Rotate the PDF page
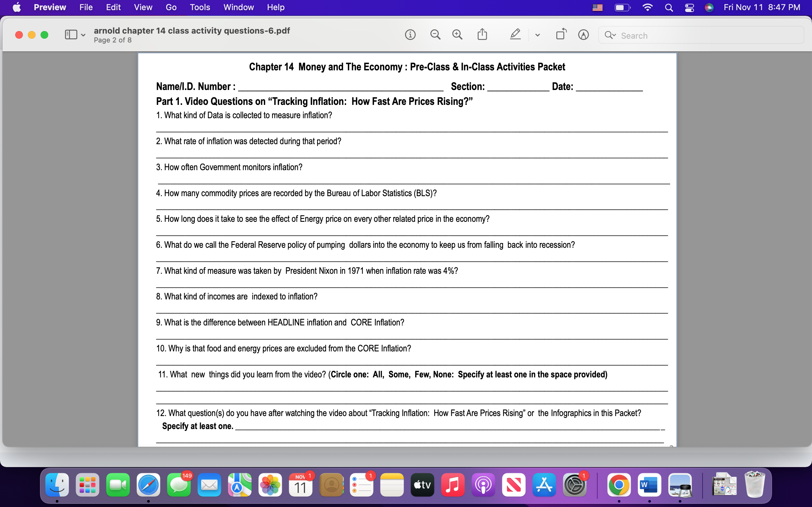Screen dimensions: 812x507 click(560, 34)
